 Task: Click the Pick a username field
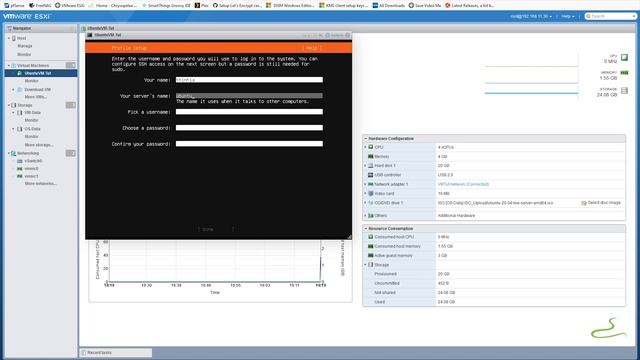click(249, 112)
